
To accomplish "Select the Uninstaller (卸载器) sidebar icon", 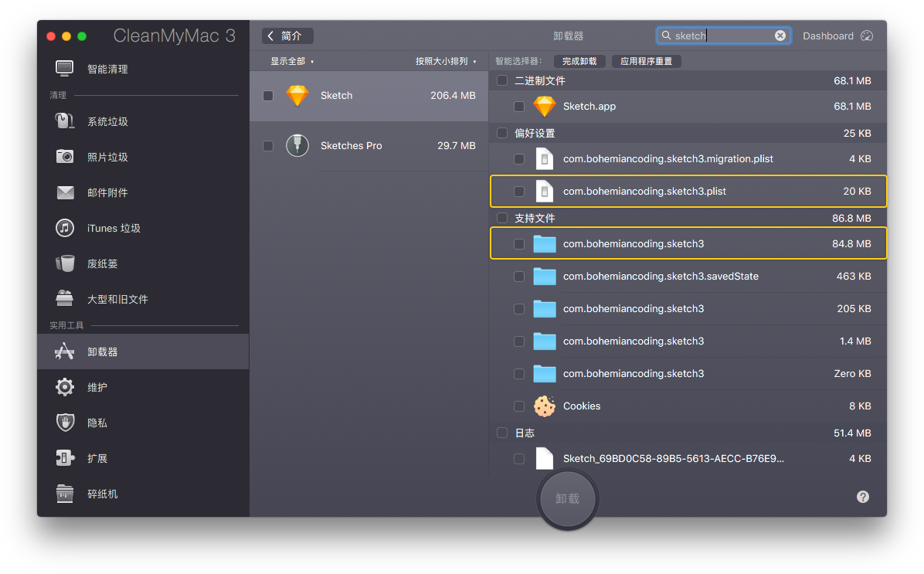I will (x=64, y=352).
